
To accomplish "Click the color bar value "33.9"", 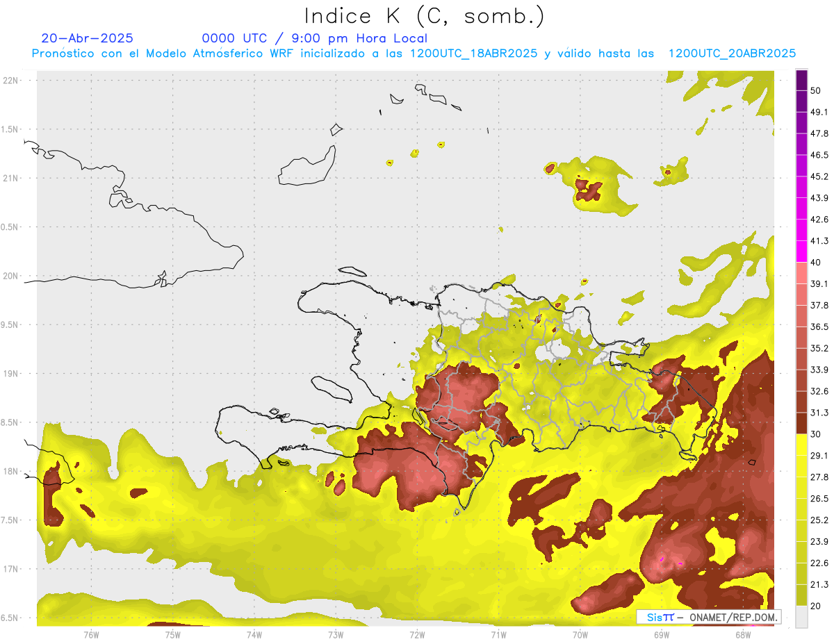I will tap(819, 370).
